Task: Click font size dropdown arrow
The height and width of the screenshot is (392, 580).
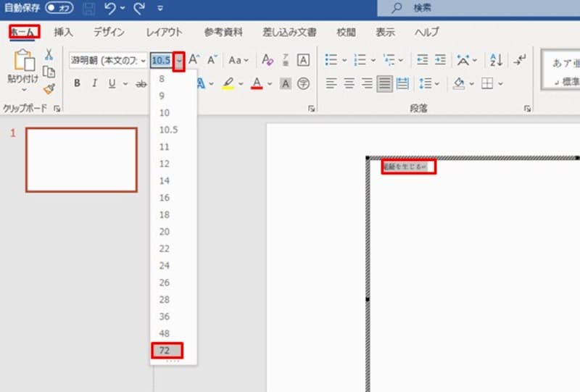Action: (179, 61)
